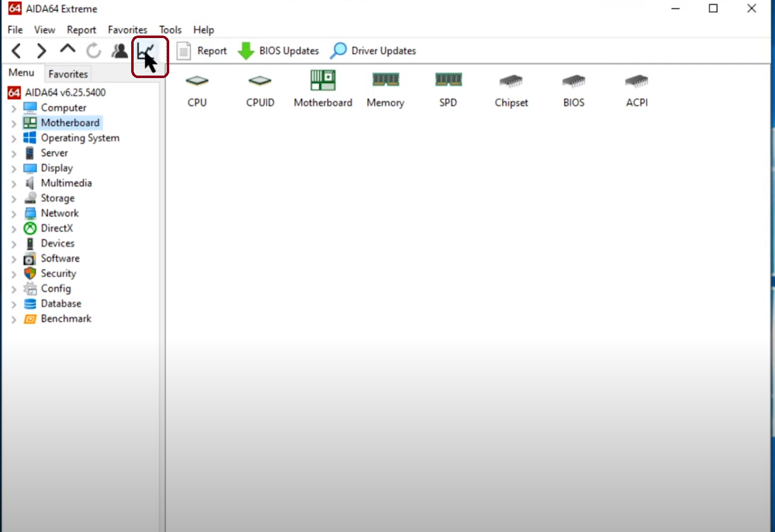
Task: Click the Software icon in tree
Action: coord(30,259)
